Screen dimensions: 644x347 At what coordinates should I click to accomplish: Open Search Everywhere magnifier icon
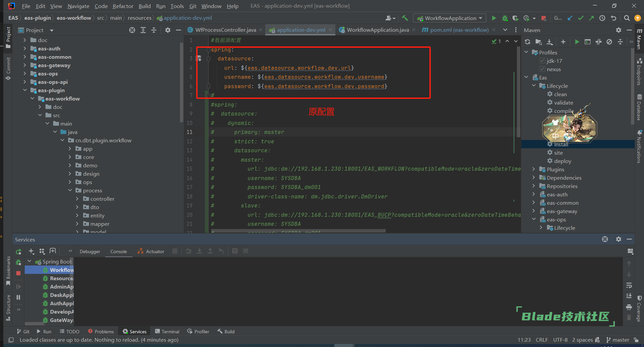point(627,18)
